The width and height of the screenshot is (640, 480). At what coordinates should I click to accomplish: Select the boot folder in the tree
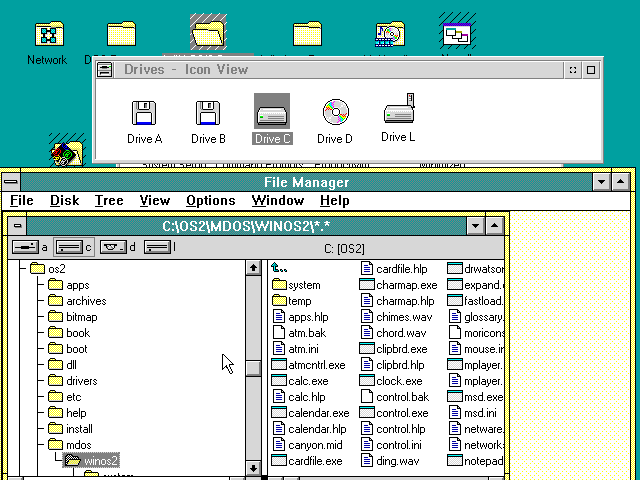coord(68,349)
